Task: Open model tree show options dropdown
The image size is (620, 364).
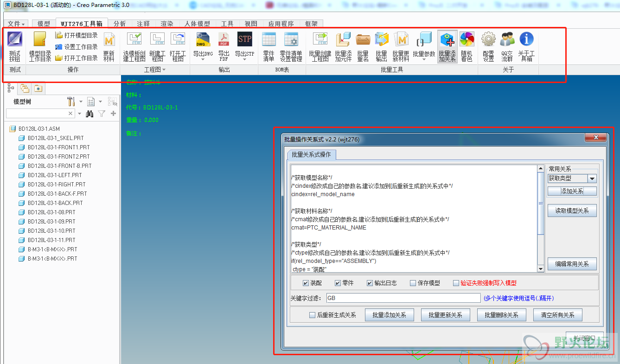Action: click(101, 101)
